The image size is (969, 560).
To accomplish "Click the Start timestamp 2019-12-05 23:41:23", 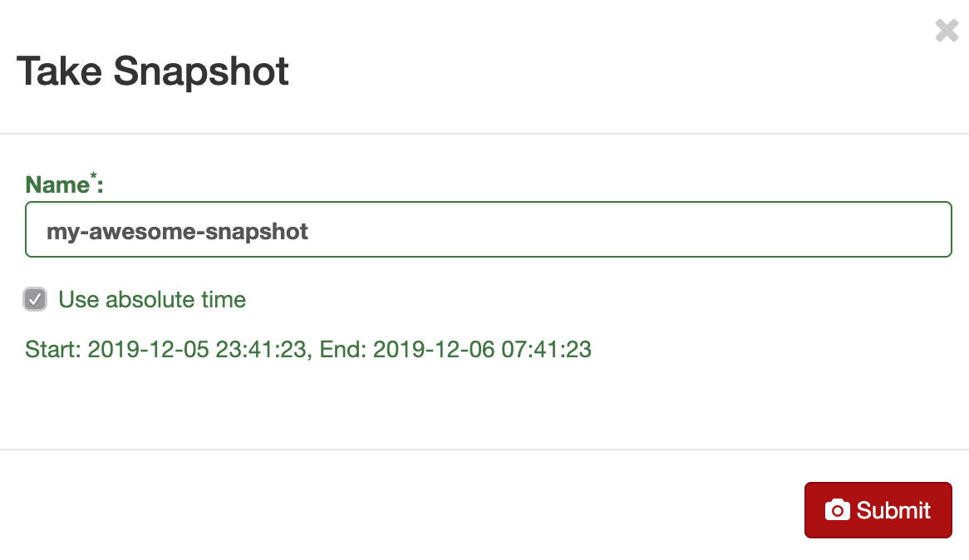I will pyautogui.click(x=196, y=349).
